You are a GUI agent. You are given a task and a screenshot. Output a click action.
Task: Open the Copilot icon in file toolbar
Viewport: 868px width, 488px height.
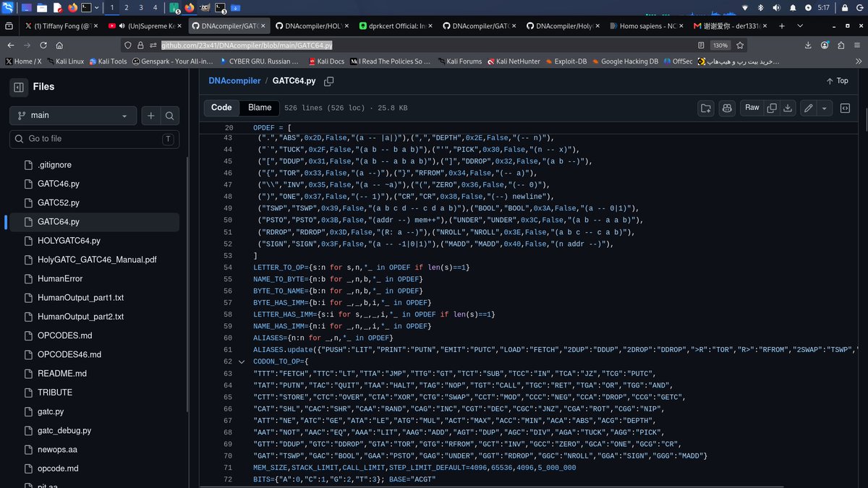(726, 108)
